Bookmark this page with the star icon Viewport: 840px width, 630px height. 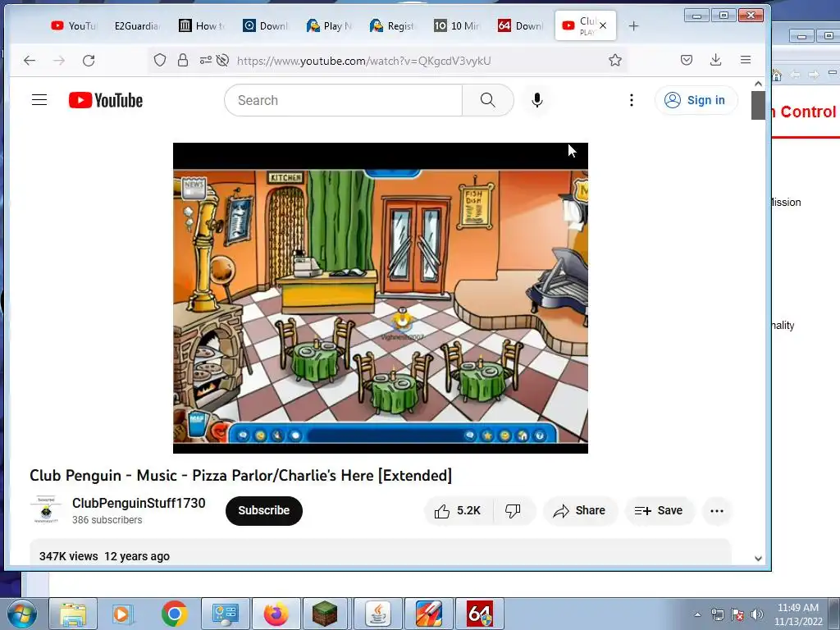coord(615,60)
